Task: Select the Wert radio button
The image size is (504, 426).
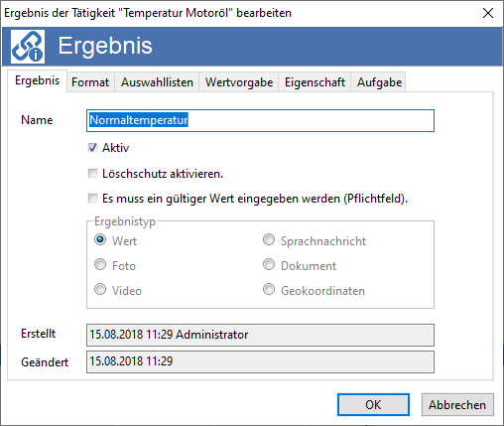Action: [100, 239]
